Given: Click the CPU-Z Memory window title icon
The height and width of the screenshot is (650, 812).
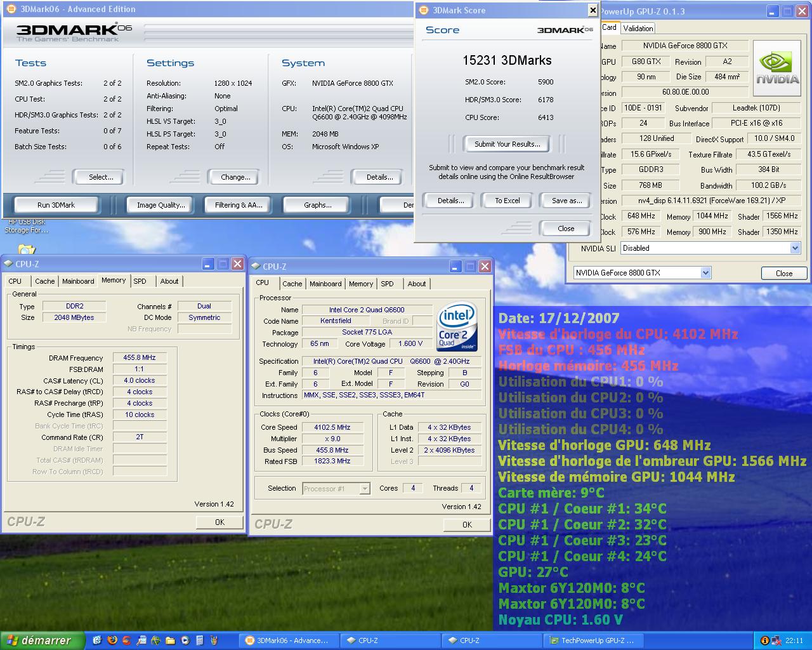Looking at the screenshot, I should (8, 264).
